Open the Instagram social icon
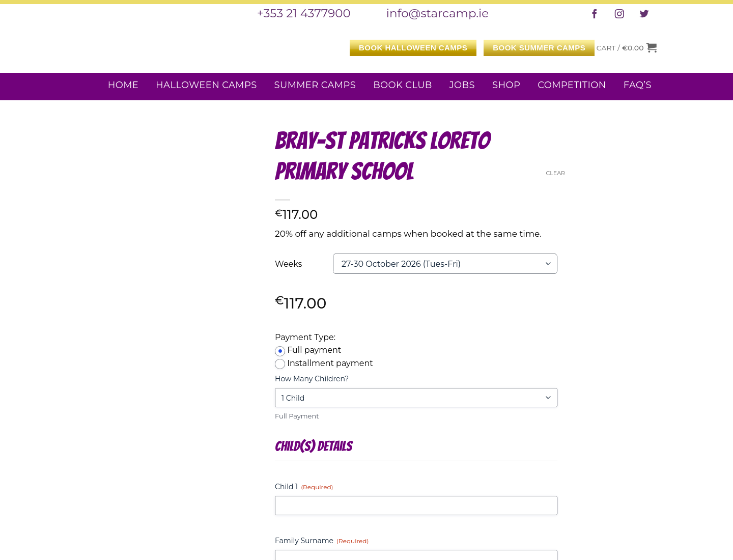The height and width of the screenshot is (560, 733). coord(619,14)
